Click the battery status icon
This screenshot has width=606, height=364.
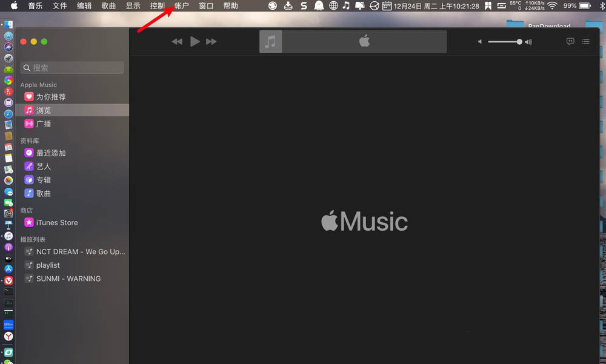pos(585,5)
